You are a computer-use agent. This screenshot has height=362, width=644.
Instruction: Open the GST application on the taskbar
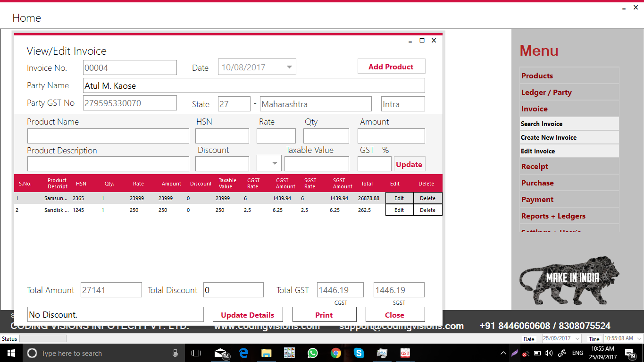(405, 353)
